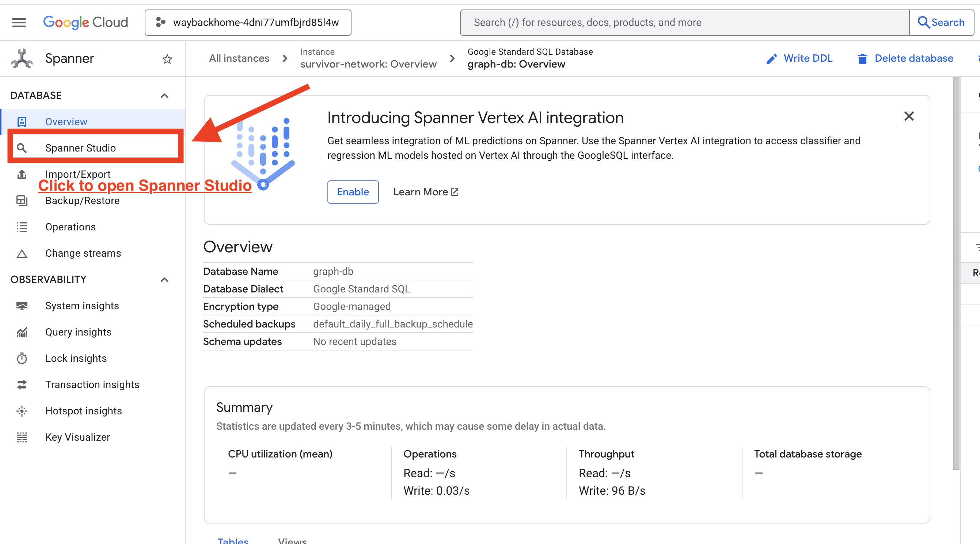Click the Import/Export upload icon

(22, 174)
